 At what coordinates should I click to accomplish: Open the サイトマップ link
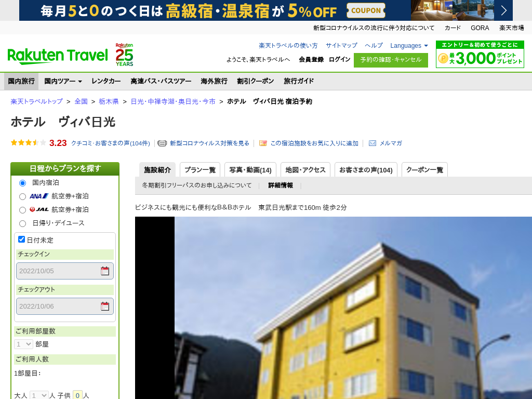pyautogui.click(x=341, y=46)
